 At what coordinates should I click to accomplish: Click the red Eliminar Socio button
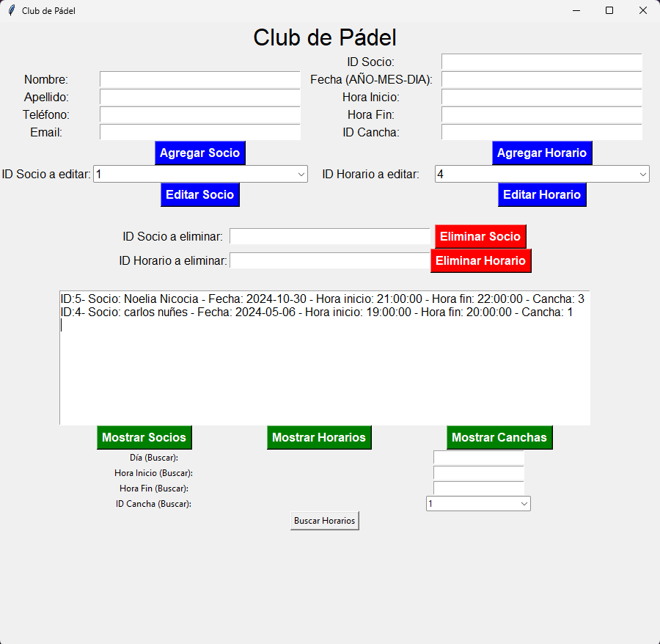pos(480,236)
